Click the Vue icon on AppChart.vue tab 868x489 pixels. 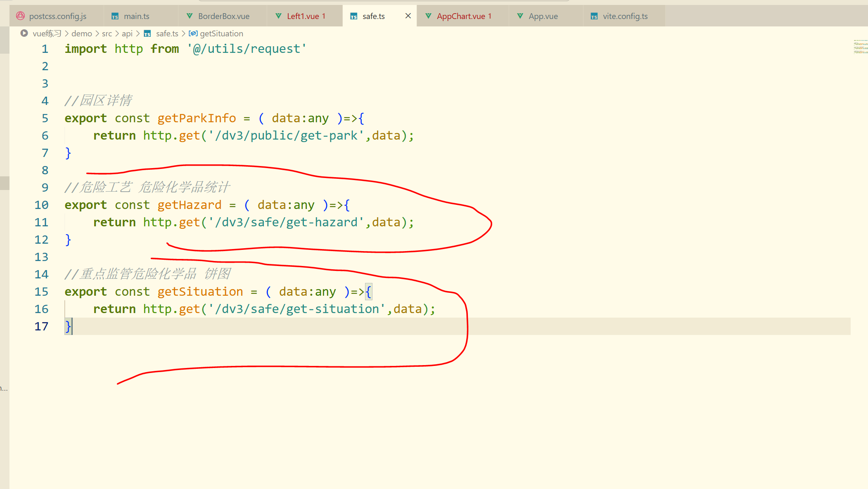pyautogui.click(x=429, y=16)
